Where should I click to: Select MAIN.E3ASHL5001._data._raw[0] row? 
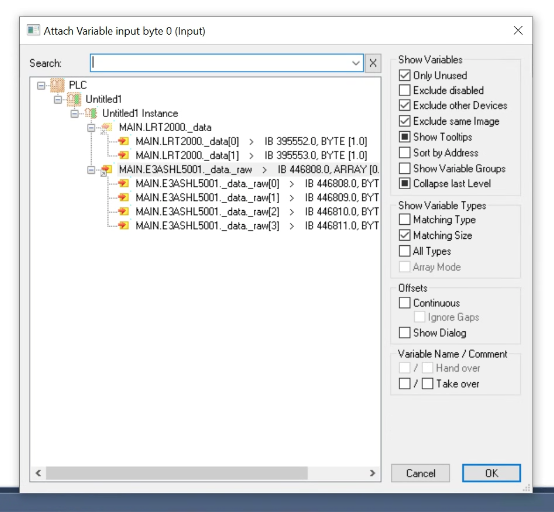(x=257, y=183)
